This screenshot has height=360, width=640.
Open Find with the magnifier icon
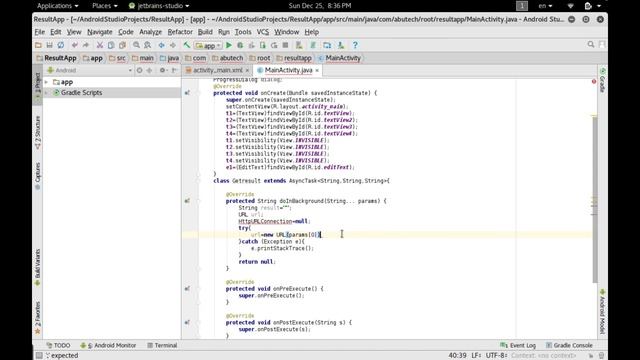136,45
